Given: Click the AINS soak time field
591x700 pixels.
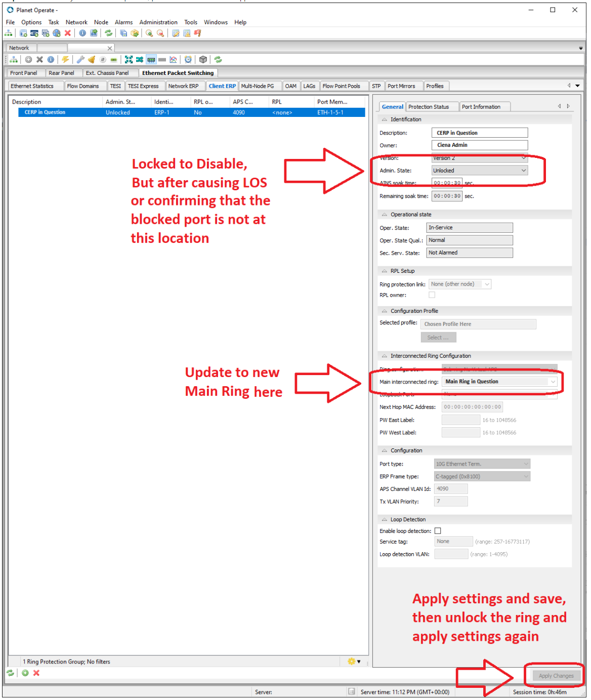Looking at the screenshot, I should tap(447, 183).
